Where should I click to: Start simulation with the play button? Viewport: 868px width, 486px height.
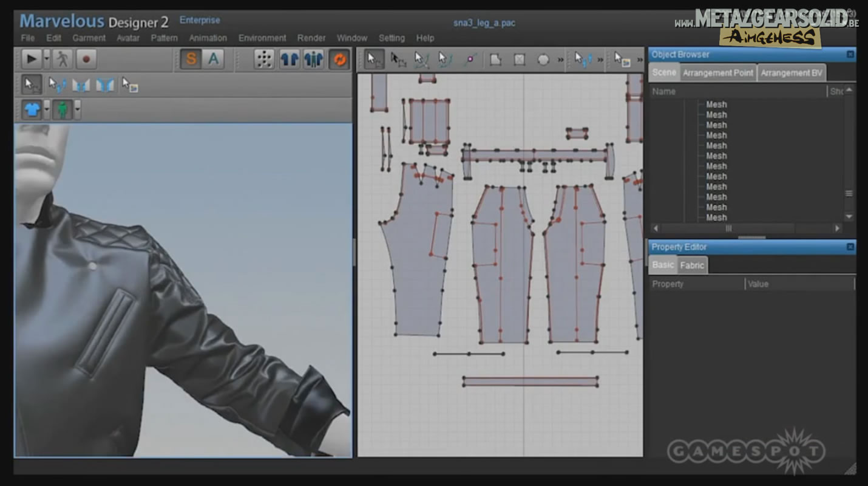(32, 59)
